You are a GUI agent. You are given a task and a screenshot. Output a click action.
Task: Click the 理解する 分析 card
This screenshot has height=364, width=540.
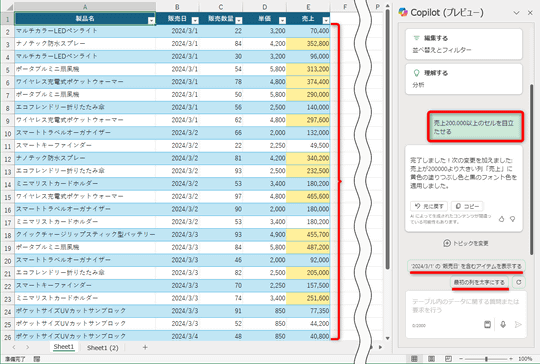pyautogui.click(x=464, y=79)
